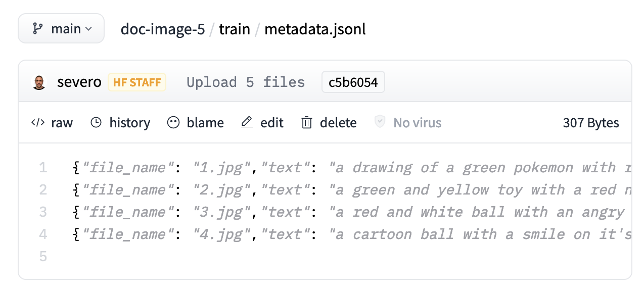This screenshot has width=644, height=290.
Task: Open the main branch dropdown
Action: click(61, 29)
